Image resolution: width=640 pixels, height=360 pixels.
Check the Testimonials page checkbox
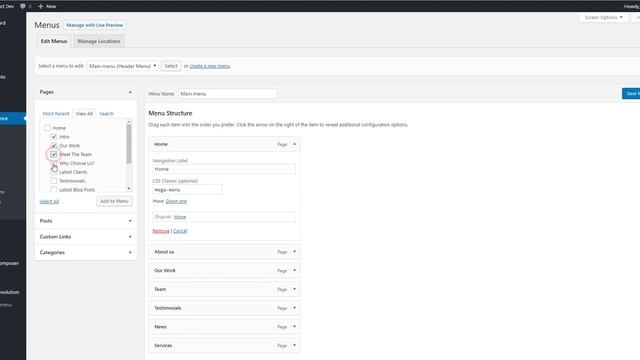point(54,181)
